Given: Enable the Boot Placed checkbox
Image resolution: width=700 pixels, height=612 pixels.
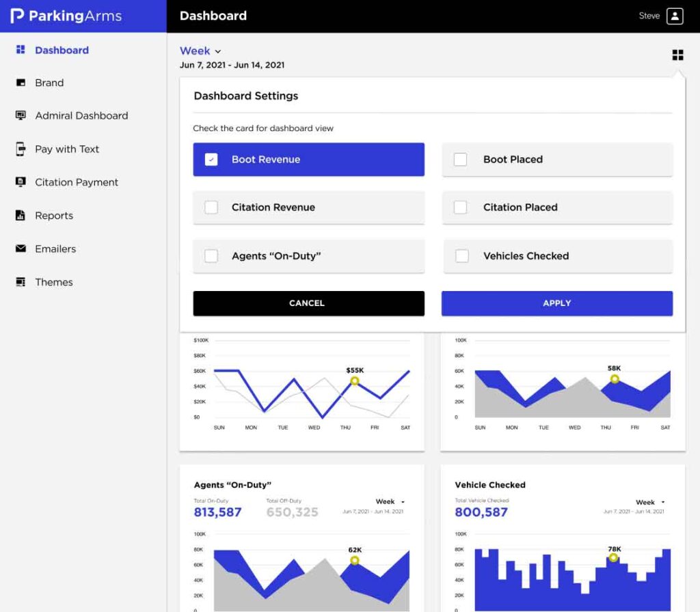Looking at the screenshot, I should [461, 159].
